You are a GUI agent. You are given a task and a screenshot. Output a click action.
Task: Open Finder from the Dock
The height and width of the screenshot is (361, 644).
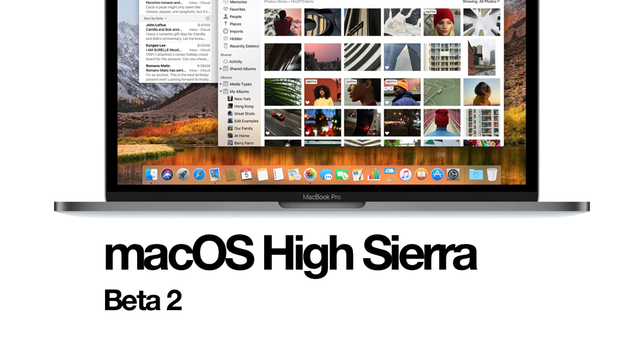point(151,175)
